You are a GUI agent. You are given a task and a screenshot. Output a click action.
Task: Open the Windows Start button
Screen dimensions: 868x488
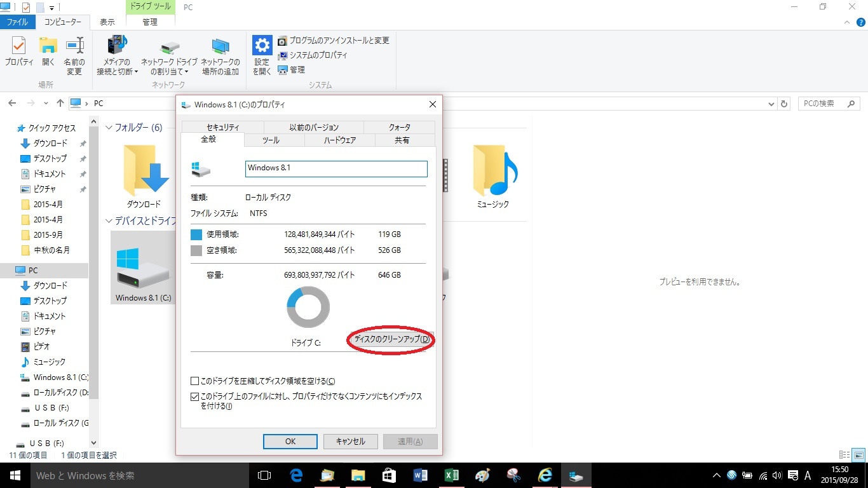15,475
